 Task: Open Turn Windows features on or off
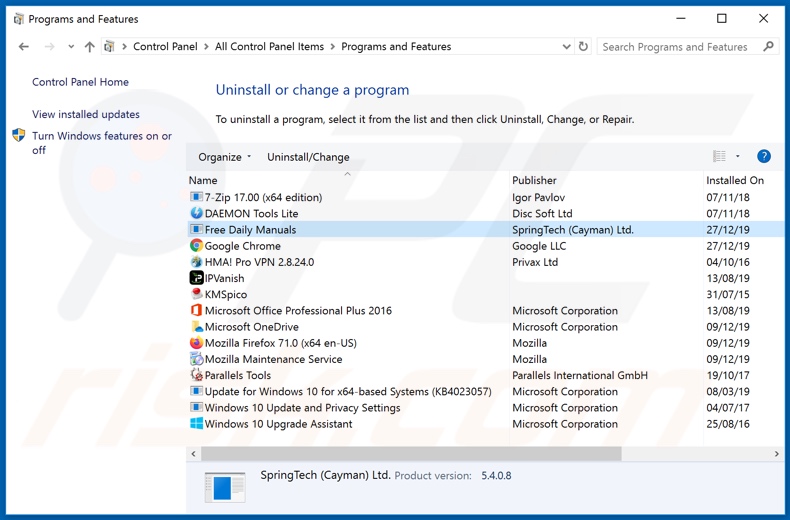coord(102,143)
